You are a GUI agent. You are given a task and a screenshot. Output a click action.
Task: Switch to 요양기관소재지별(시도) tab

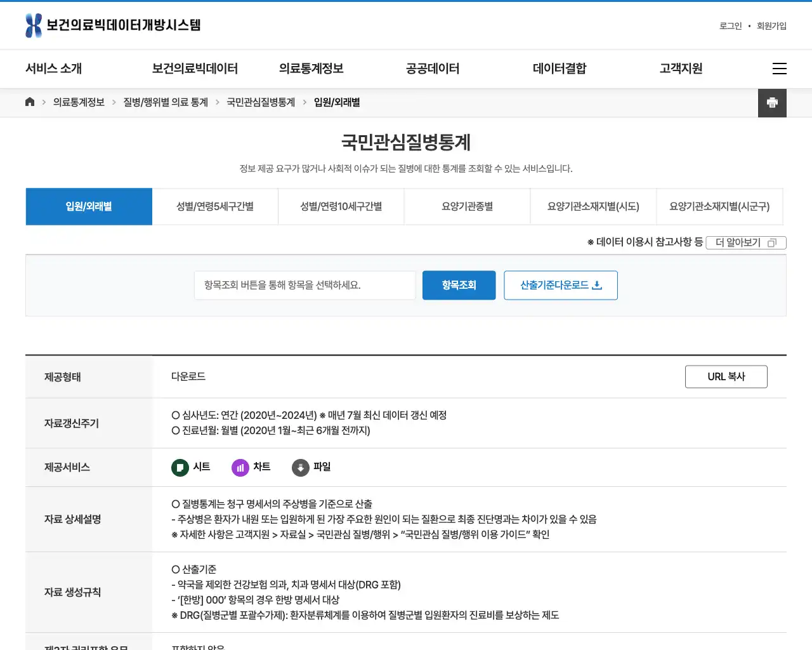tap(593, 206)
